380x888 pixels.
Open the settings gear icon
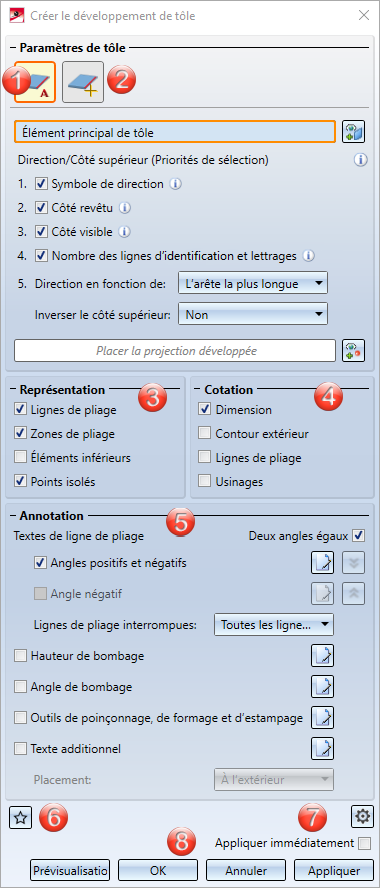pos(361,816)
